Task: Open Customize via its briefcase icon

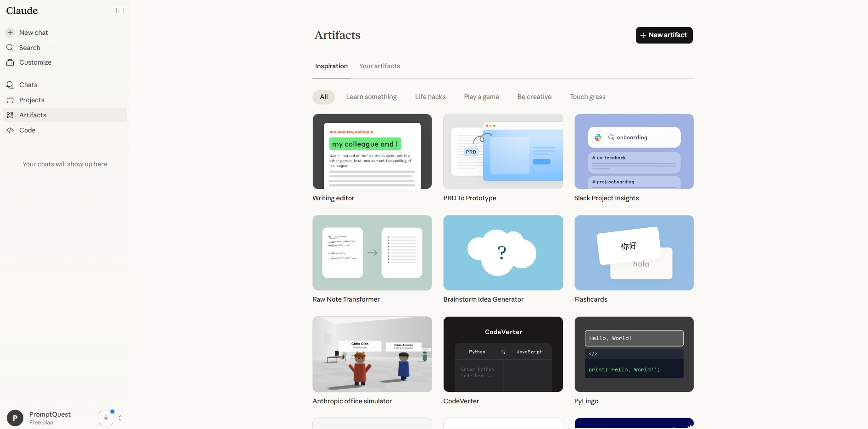Action: 10,62
